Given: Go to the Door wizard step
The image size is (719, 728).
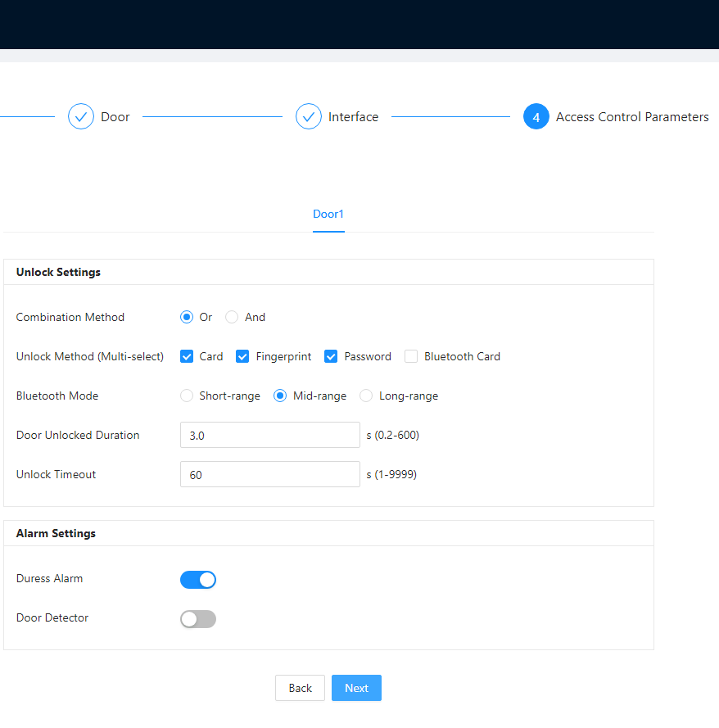Looking at the screenshot, I should [115, 117].
